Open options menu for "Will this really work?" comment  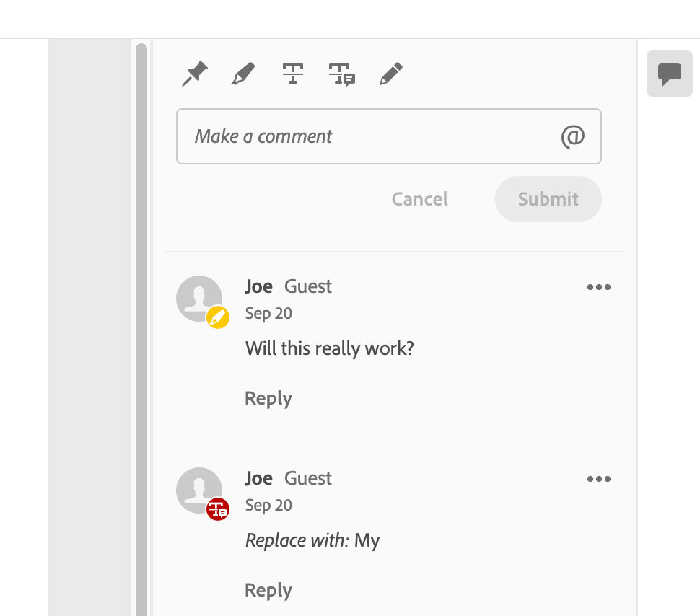point(598,287)
